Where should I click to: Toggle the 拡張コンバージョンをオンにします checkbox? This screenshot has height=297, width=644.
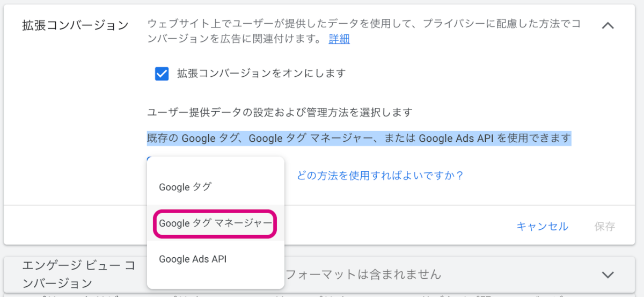coord(162,74)
